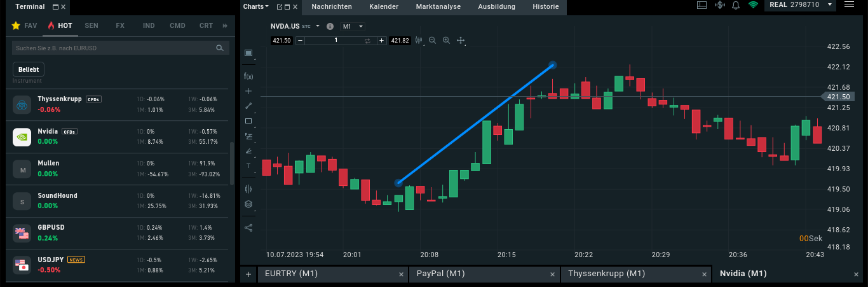The height and width of the screenshot is (287, 868).
Task: Open chart type selector next to 421.82
Action: (419, 40)
